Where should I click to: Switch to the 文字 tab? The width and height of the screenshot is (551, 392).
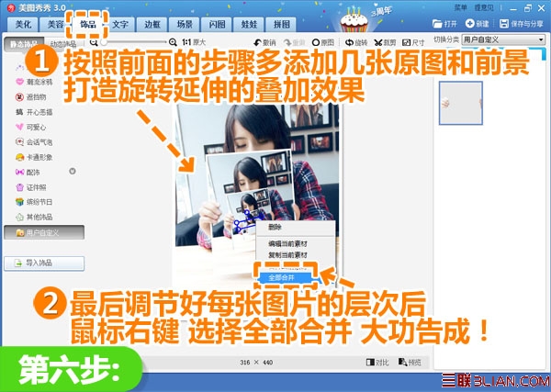click(120, 24)
